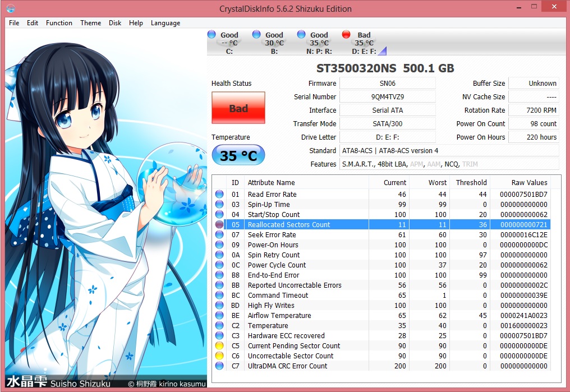Click status icon for Start/Stop Count

click(219, 214)
